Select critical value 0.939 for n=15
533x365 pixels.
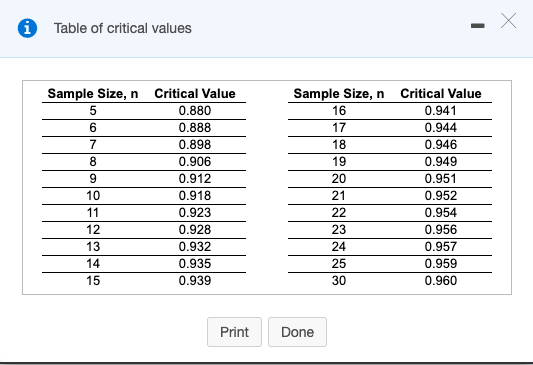195,281
